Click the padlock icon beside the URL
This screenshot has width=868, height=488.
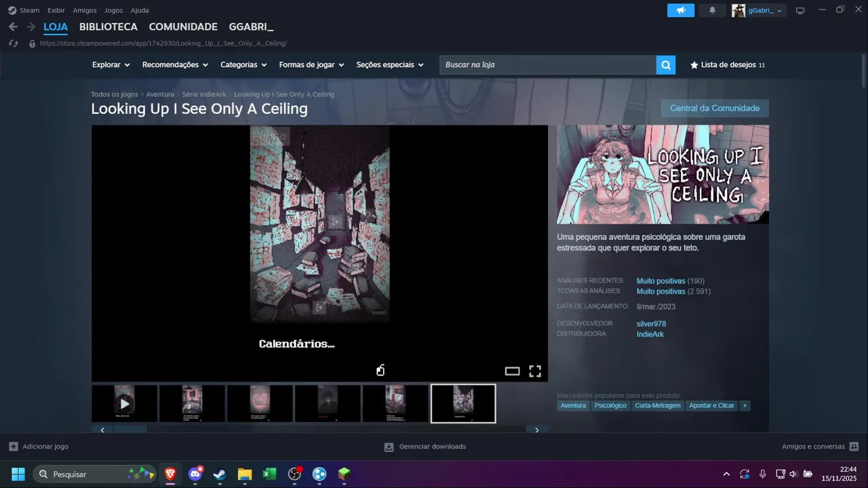coord(32,43)
